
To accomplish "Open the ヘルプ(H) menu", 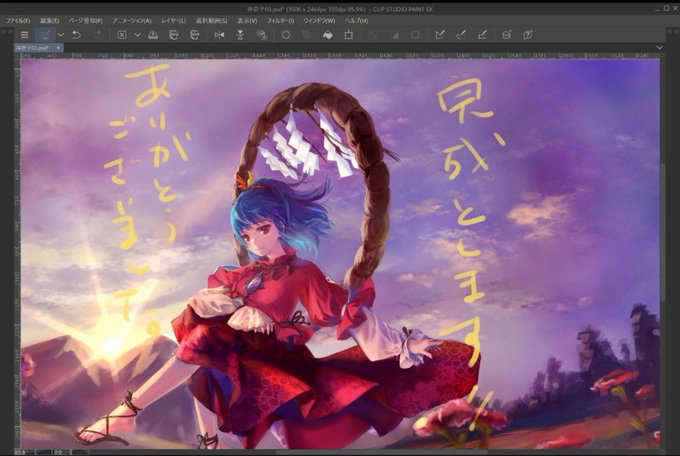I will (356, 21).
